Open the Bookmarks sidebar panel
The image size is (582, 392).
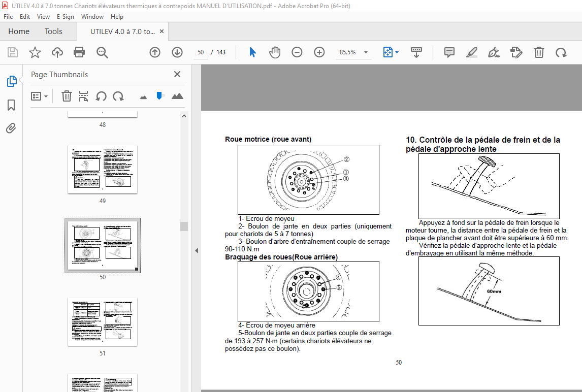[x=11, y=105]
